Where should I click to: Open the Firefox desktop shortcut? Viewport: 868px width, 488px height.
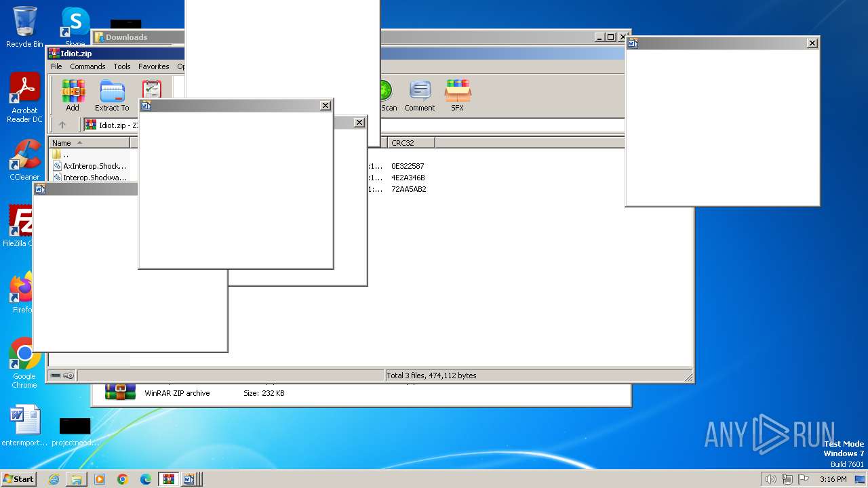click(22, 293)
